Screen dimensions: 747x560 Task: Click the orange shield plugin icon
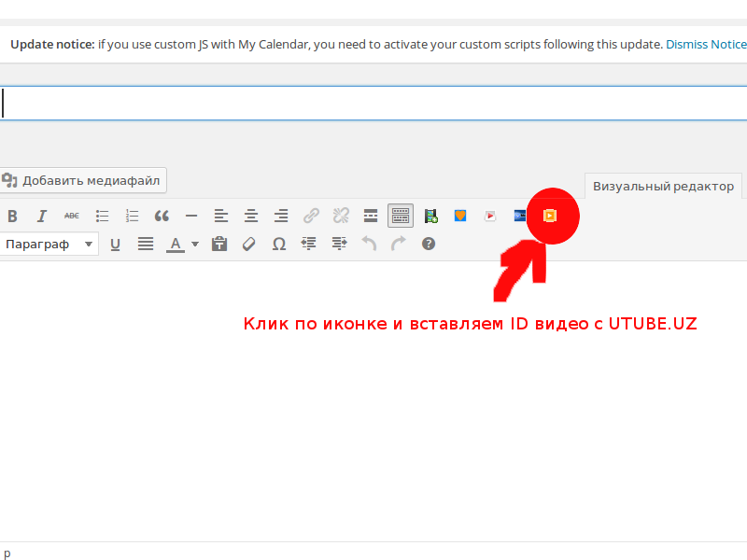click(x=460, y=216)
